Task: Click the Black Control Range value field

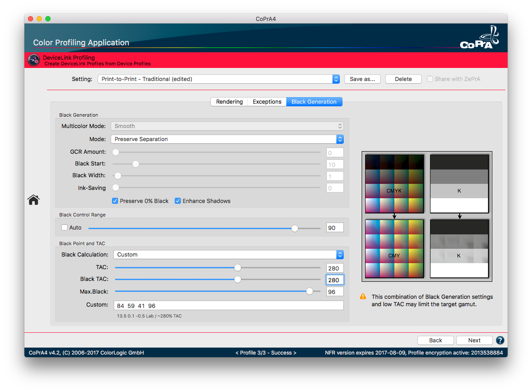Action: [x=335, y=228]
